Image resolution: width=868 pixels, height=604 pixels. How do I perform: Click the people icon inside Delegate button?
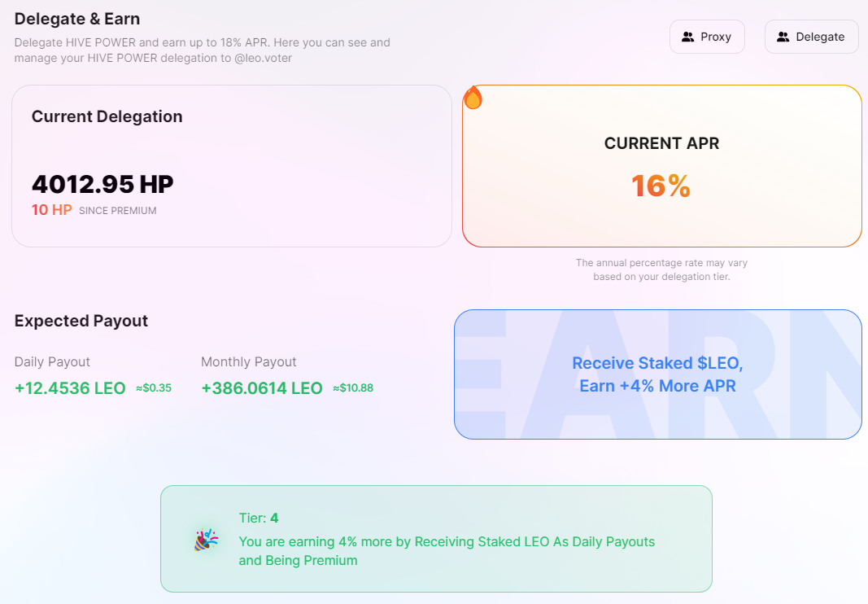(783, 37)
